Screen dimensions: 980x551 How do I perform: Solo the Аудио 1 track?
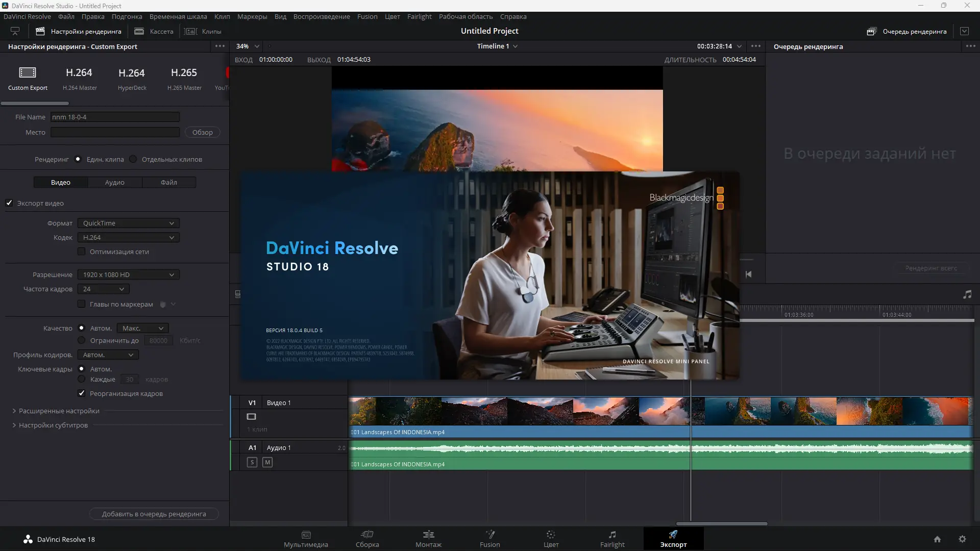point(253,462)
